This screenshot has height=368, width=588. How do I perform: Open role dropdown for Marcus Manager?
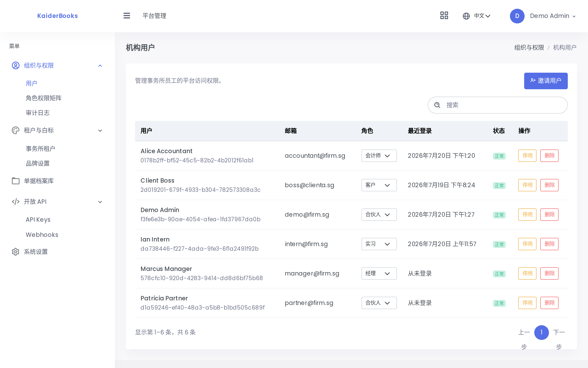click(x=379, y=273)
